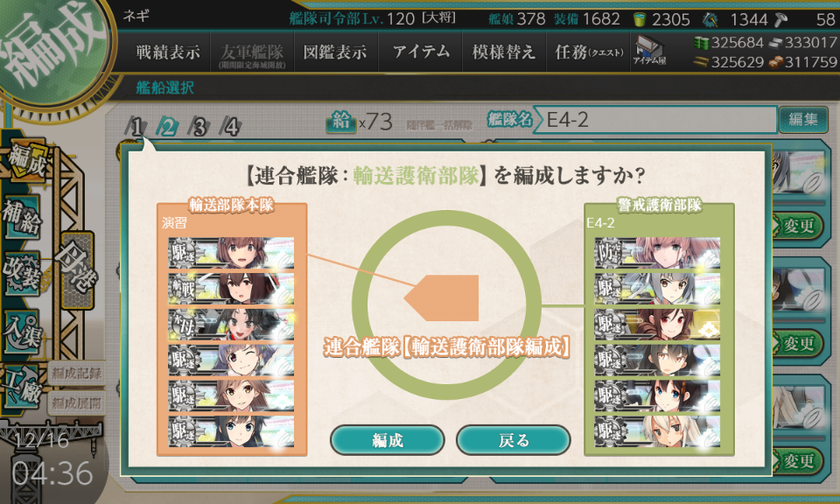Viewport: 840px width, 504px height.
Task: Return to 母港 home port icon
Action: [x=78, y=269]
